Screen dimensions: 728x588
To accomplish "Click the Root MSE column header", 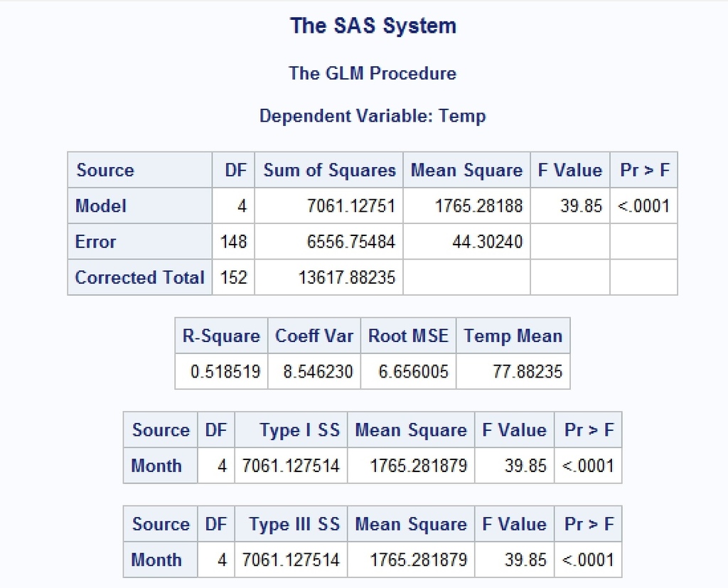I will [408, 336].
